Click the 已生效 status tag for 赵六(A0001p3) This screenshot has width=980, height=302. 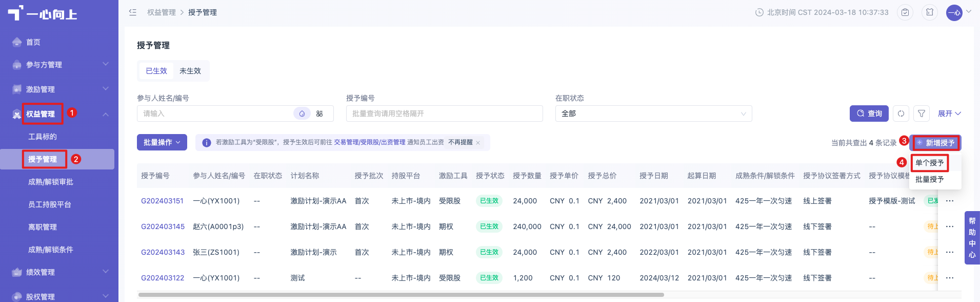click(489, 226)
